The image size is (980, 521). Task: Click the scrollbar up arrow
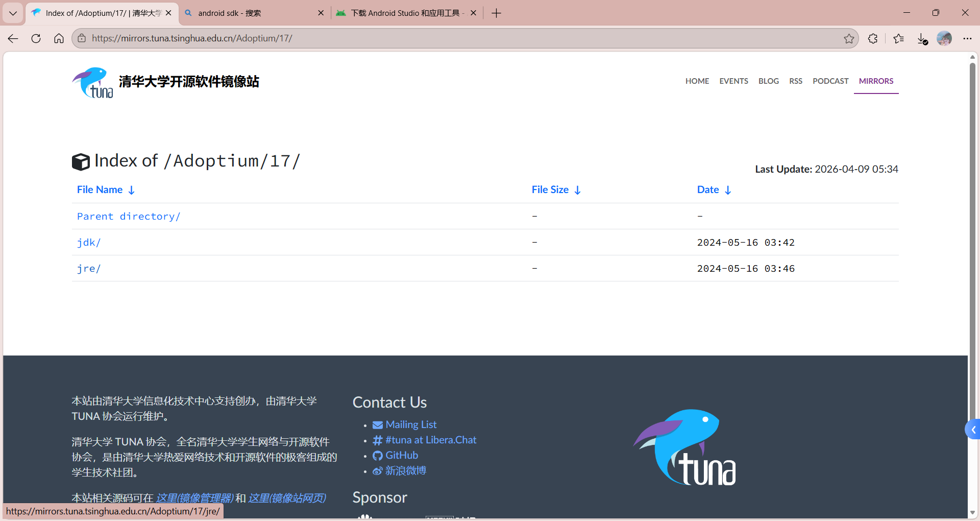pos(972,57)
